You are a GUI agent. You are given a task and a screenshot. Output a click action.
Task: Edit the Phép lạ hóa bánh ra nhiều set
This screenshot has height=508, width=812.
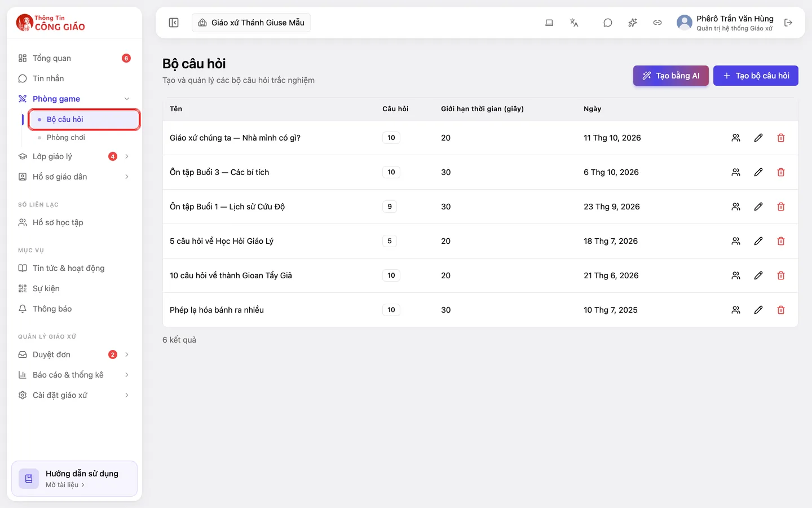(758, 310)
